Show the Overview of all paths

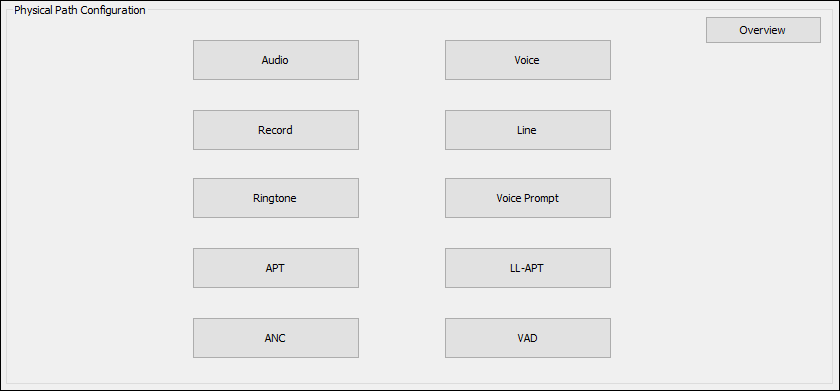[763, 30]
